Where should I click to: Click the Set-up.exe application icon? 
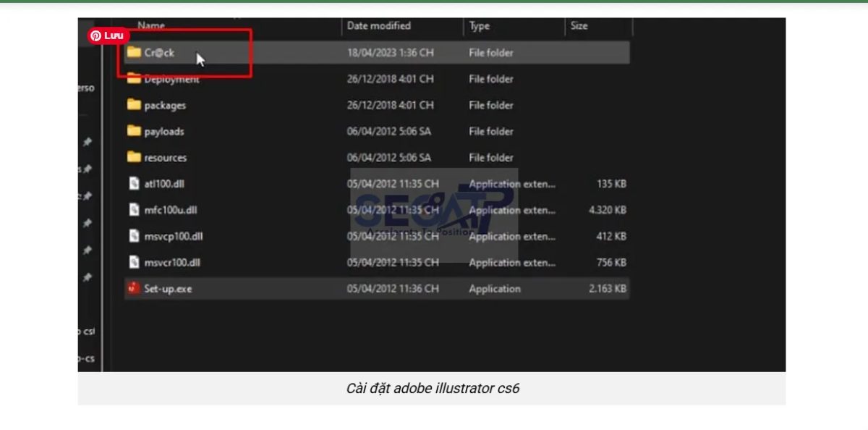(x=133, y=288)
